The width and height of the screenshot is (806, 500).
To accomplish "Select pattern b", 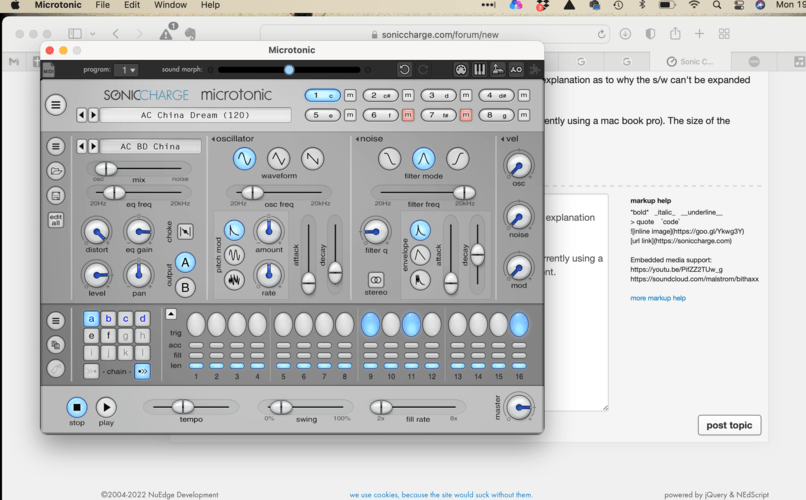I will pyautogui.click(x=108, y=319).
